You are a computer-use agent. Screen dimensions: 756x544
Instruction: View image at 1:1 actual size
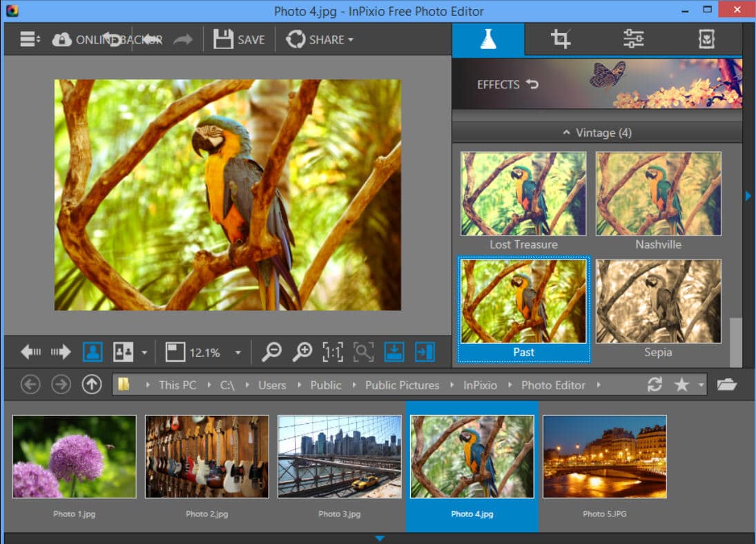331,351
